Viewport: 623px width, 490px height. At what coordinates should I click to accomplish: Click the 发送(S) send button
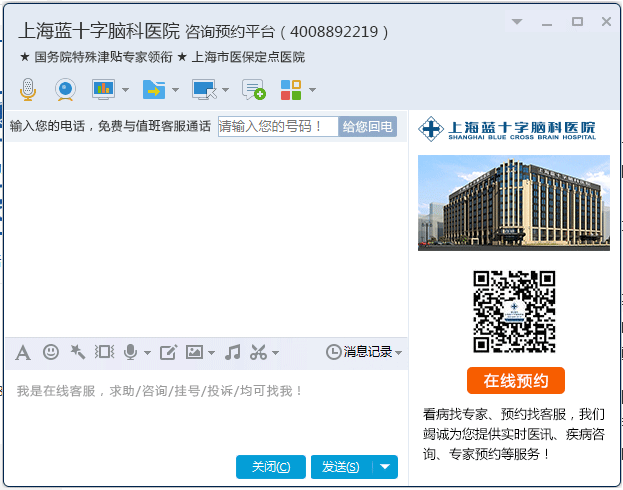click(x=341, y=467)
